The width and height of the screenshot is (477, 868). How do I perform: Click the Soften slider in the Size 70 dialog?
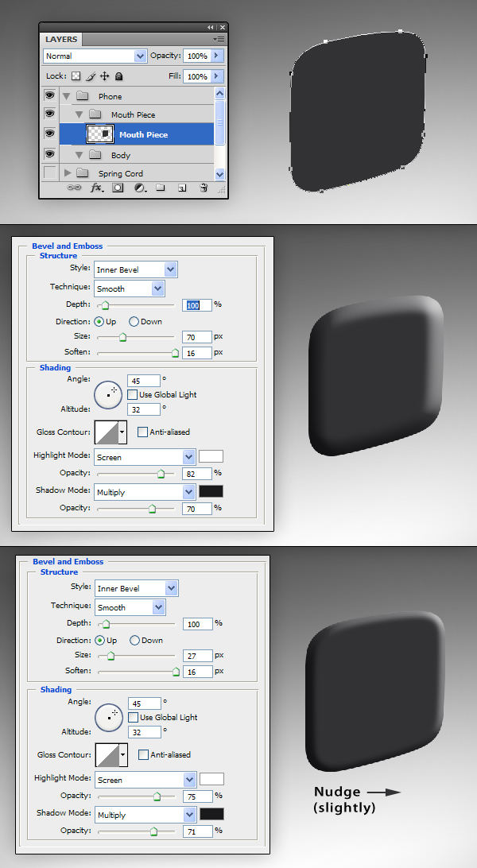(175, 353)
